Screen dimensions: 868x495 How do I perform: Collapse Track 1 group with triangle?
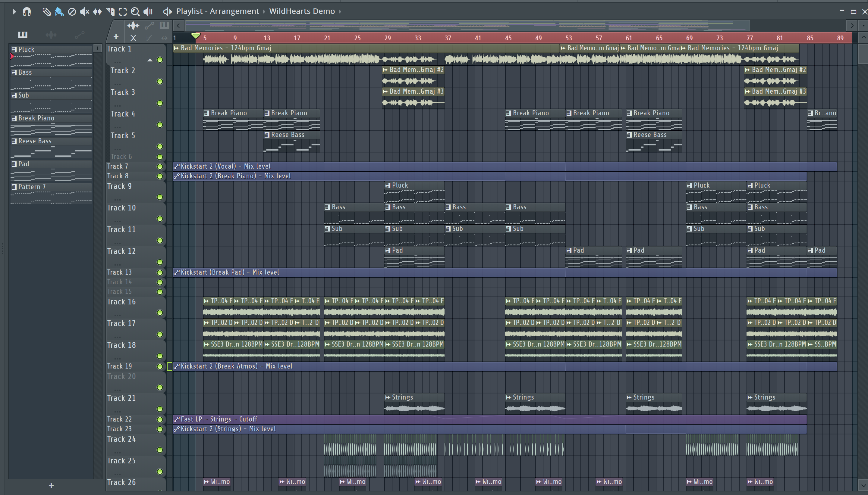coord(150,60)
